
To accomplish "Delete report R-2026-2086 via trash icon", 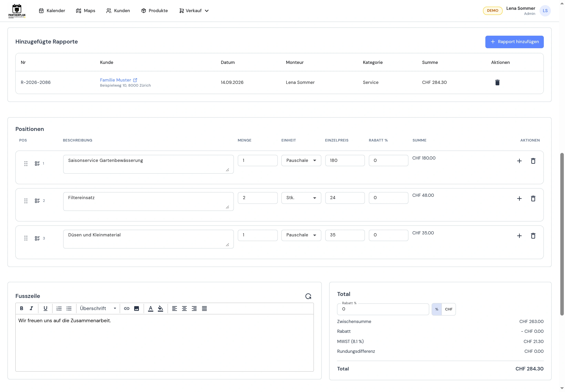I will [497, 82].
